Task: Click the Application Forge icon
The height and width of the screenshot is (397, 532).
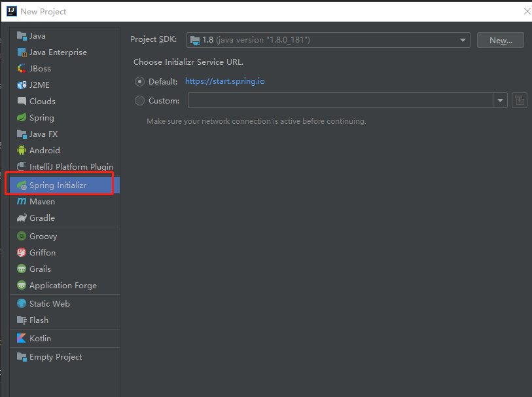Action: [x=22, y=285]
